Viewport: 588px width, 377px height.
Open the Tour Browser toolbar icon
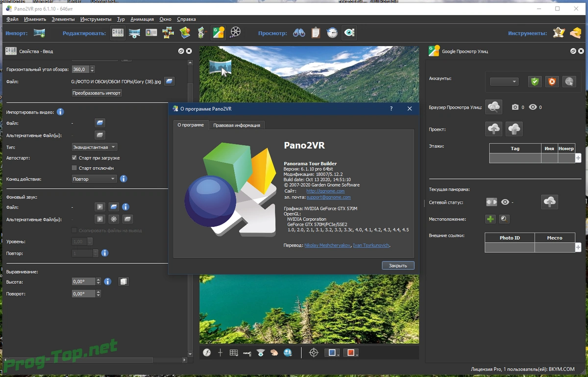168,33
